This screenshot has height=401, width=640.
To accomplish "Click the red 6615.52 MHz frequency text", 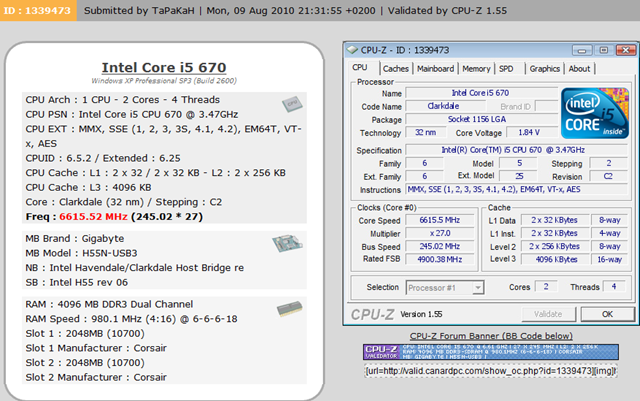I will point(93,216).
